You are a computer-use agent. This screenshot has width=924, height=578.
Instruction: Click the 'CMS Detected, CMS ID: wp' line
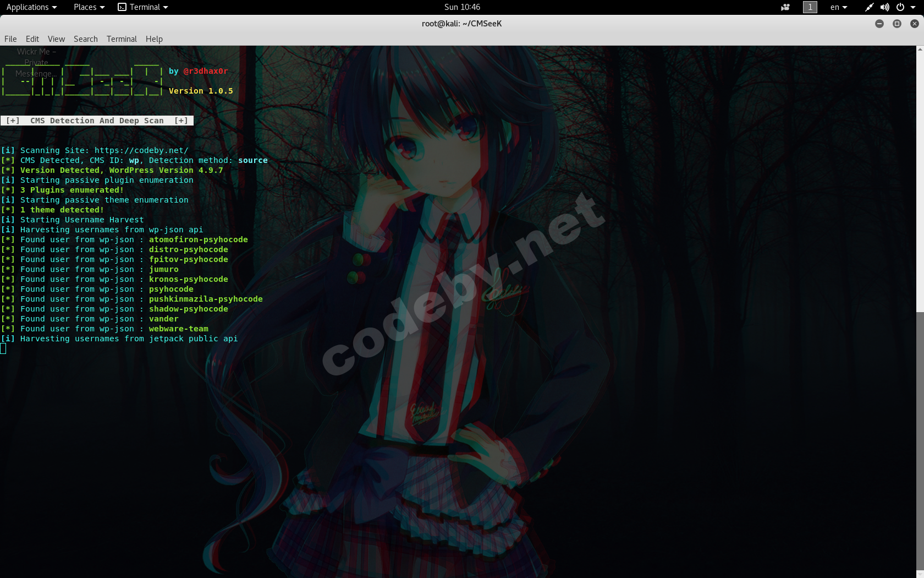(x=134, y=160)
